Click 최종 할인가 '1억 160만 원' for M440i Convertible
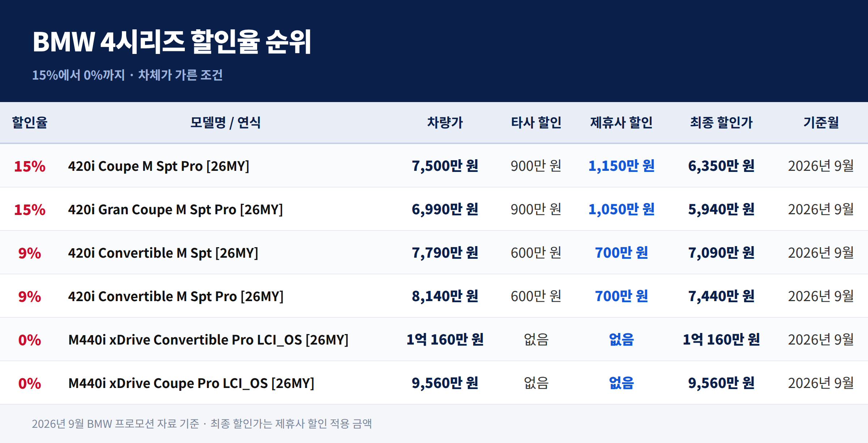Screen dimensions: 868x443 coord(721,339)
